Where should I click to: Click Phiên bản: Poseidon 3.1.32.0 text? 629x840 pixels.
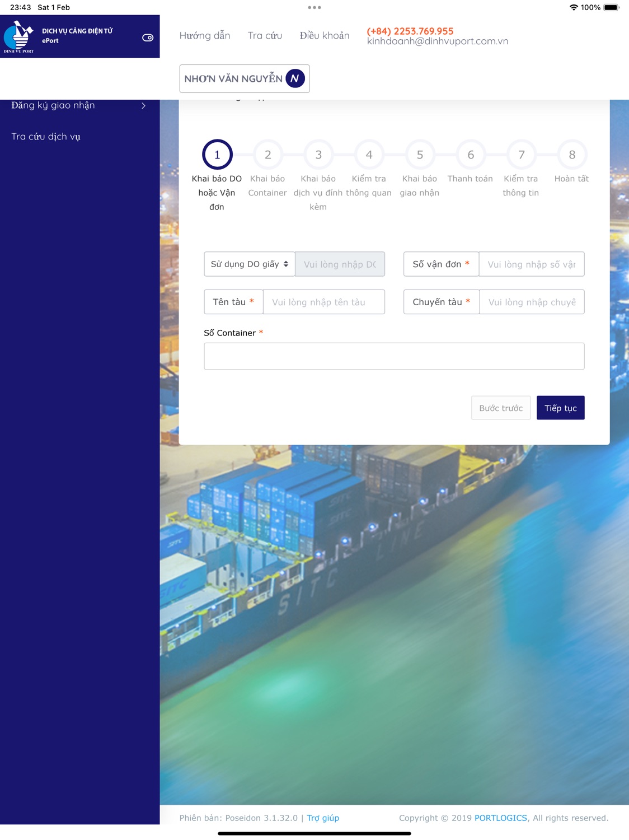[x=238, y=818]
